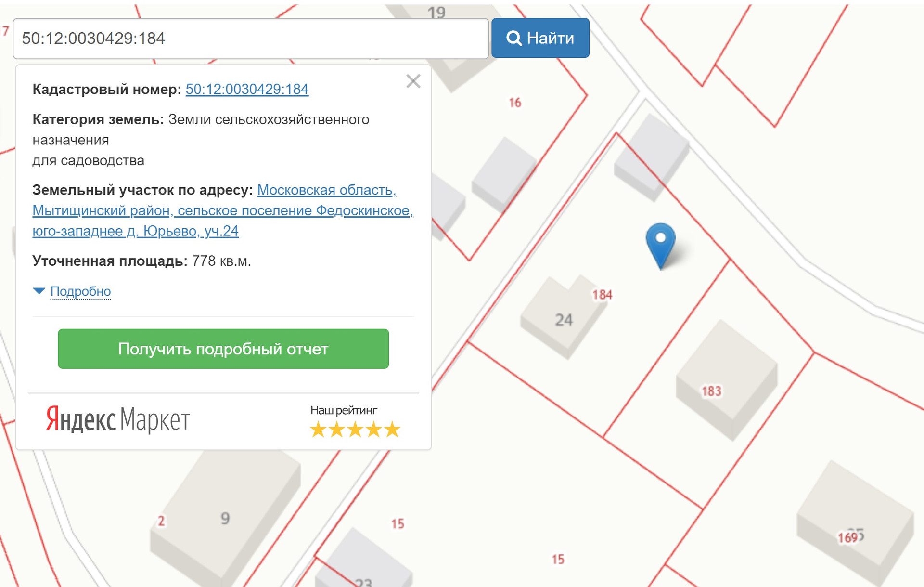Viewport: 924px width, 587px height.
Task: Expand the Подробно details section
Action: (x=80, y=291)
